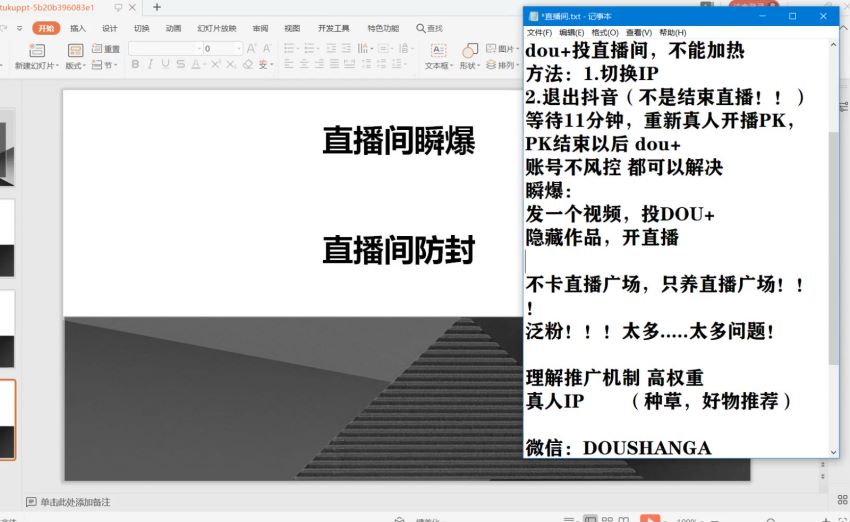Open the font name dropdown
The width and height of the screenshot is (850, 522).
[x=198, y=49]
